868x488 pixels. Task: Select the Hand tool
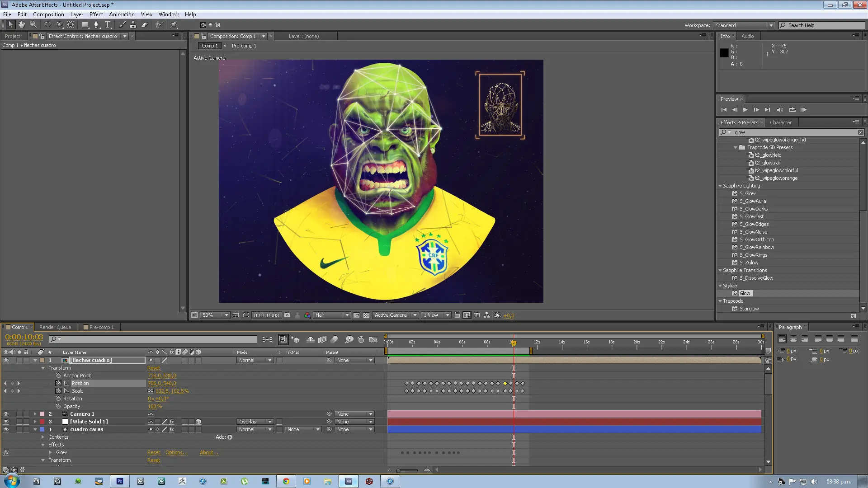tap(21, 25)
